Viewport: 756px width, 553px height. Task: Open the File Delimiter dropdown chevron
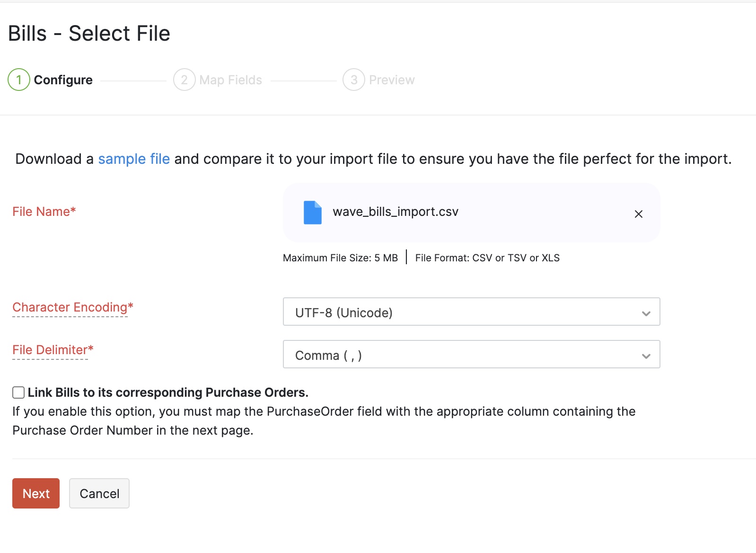tap(645, 355)
